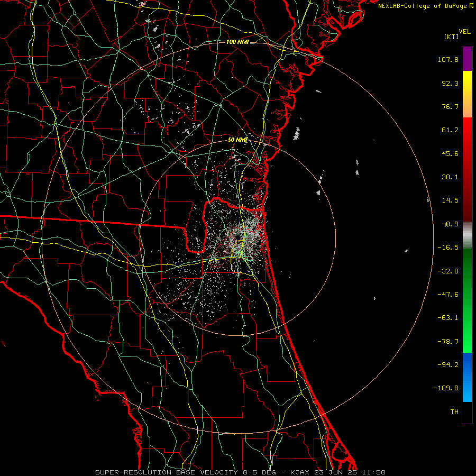Click the -63.1 velocity legend value
Screen dimensions: 476x476
tap(448, 318)
